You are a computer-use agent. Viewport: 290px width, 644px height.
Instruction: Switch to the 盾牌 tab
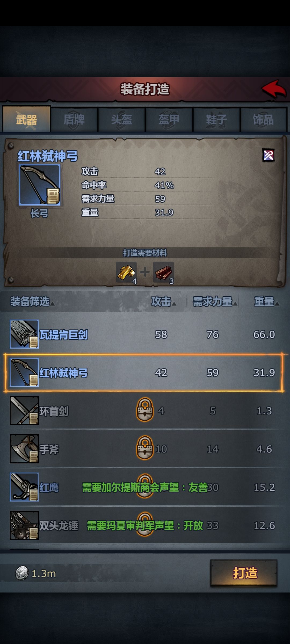tap(74, 120)
